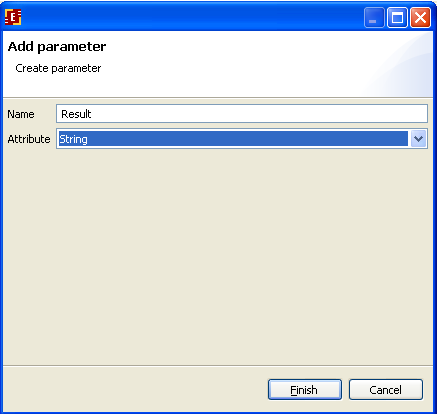Click the Cancel button
Screen dimensions: 437x414
tap(386, 389)
